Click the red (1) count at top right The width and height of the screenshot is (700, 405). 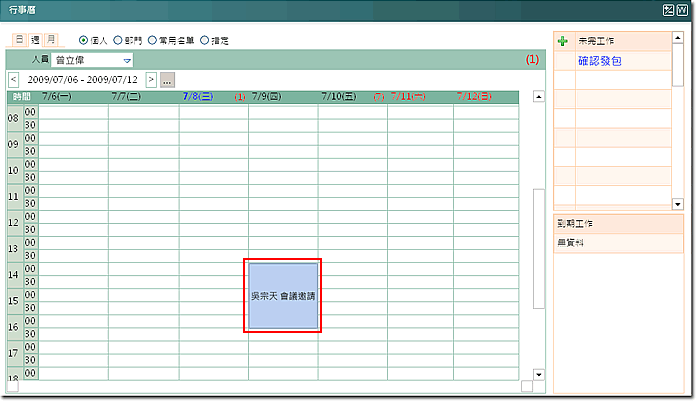click(x=532, y=60)
